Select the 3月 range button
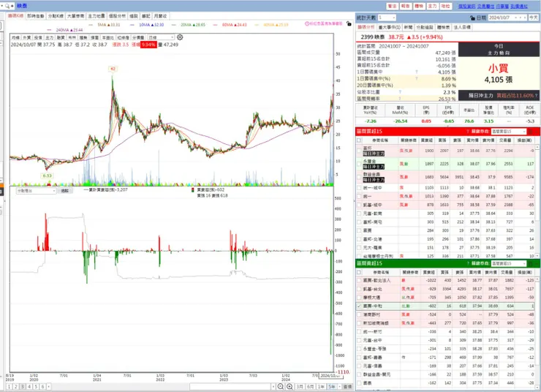This screenshot has height=392, width=541. pyautogui.click(x=300, y=387)
